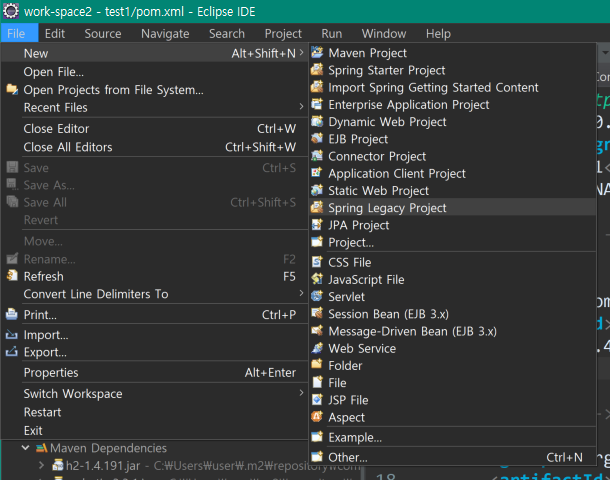Expand Convert Line Delimiters To submenu arrow
Image resolution: width=610 pixels, height=480 pixels.
tap(301, 293)
